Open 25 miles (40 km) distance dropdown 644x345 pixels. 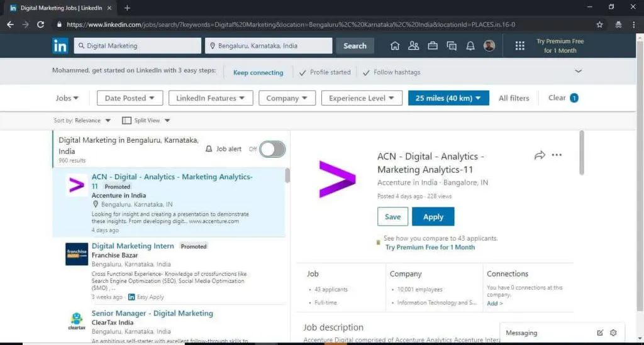448,98
